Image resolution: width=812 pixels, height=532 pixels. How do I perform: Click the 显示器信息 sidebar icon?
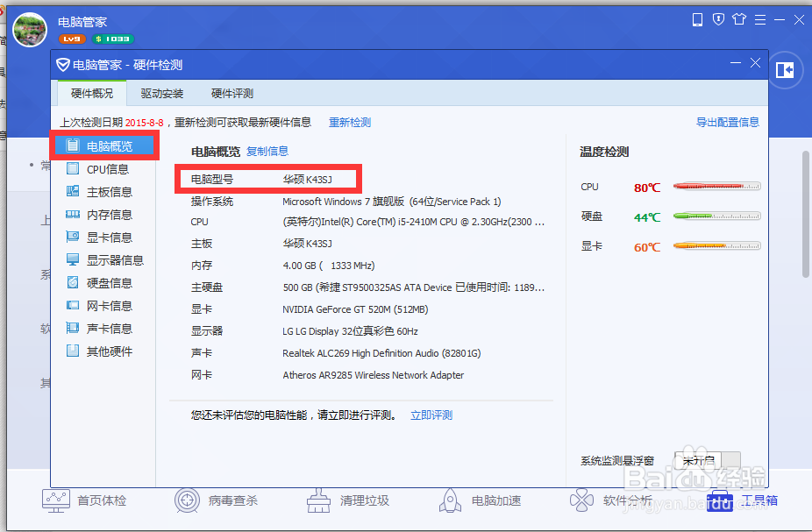73,259
